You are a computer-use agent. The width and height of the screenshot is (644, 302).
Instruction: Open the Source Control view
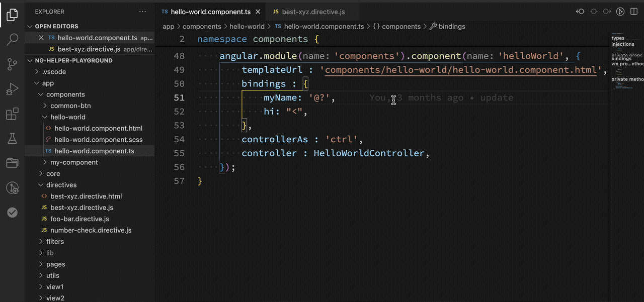[13, 64]
